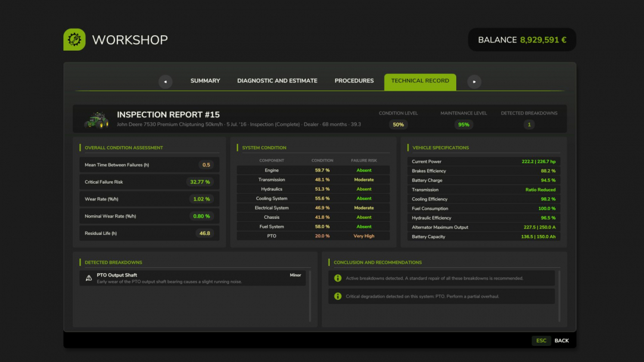
Task: Click the Inspection Report #15 title
Action: click(168, 115)
